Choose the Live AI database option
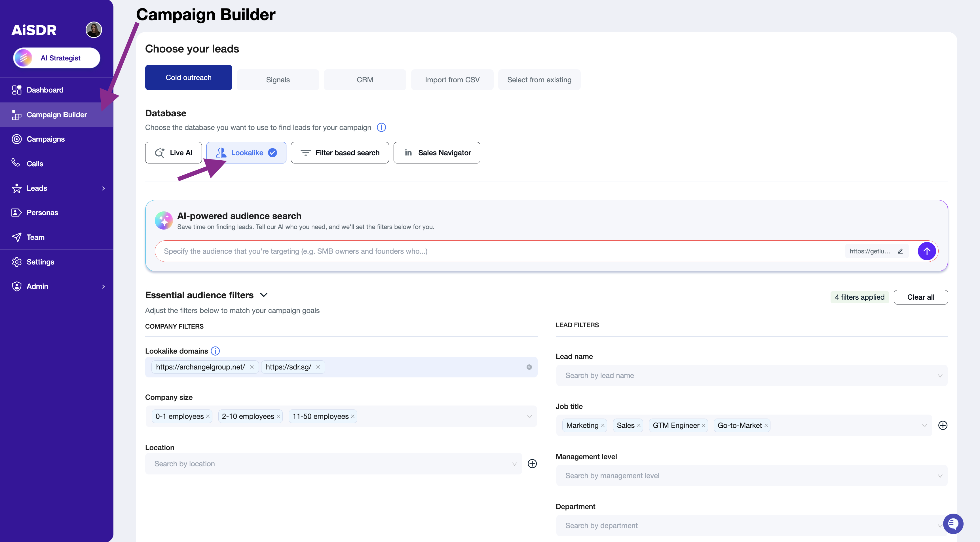 [174, 153]
